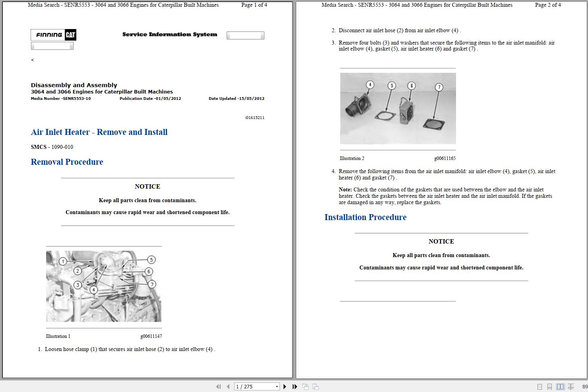This screenshot has height=392, width=588.
Task: Advance with the next-page arrow icon
Action: [x=285, y=386]
